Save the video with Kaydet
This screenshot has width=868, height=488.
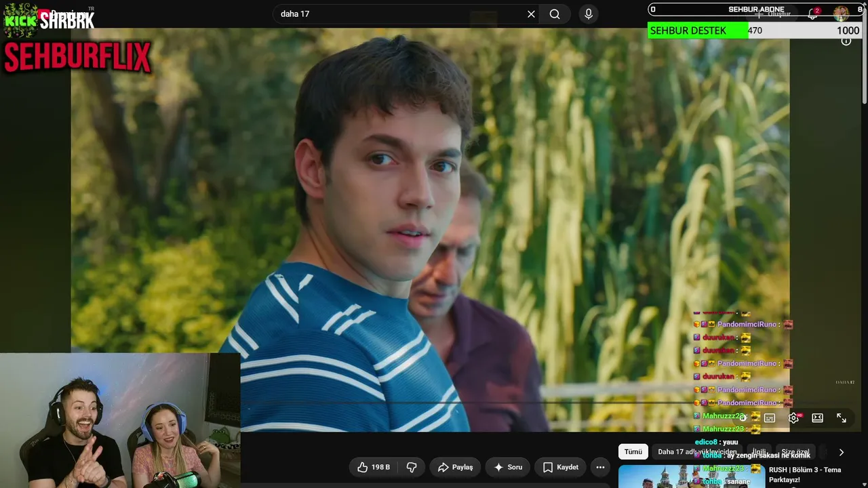click(x=561, y=467)
